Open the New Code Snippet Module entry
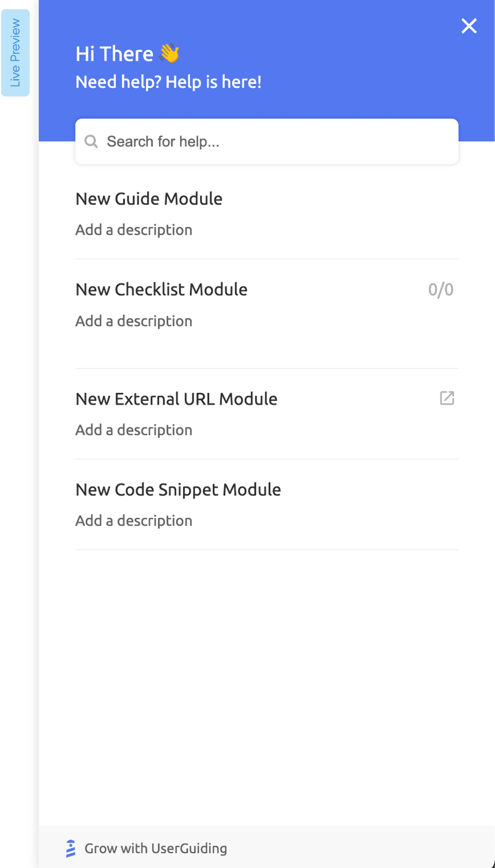The image size is (495, 868). pos(178,489)
